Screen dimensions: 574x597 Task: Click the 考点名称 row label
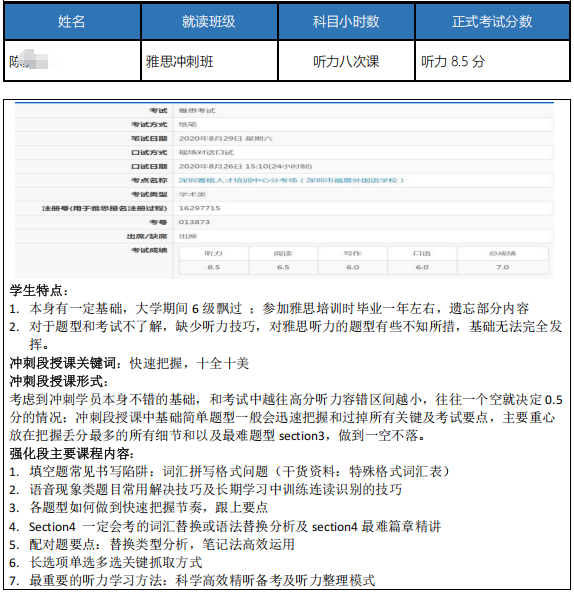[x=149, y=180]
